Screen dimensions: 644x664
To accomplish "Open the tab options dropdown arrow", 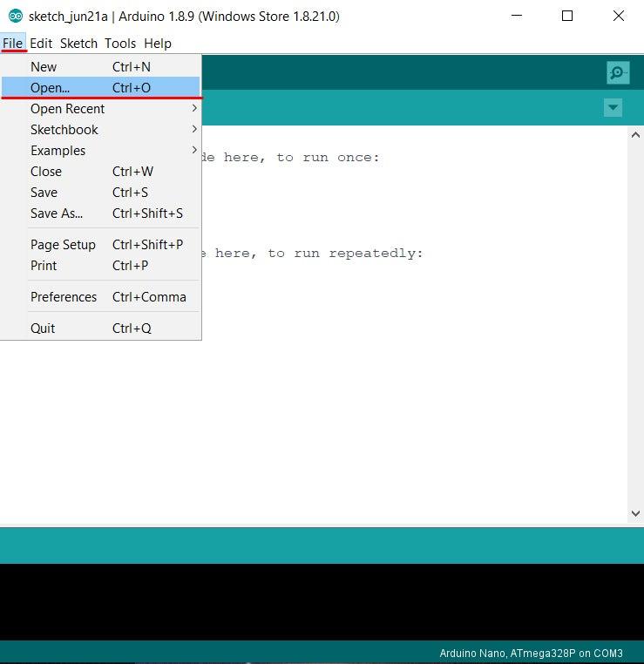I will click(613, 107).
